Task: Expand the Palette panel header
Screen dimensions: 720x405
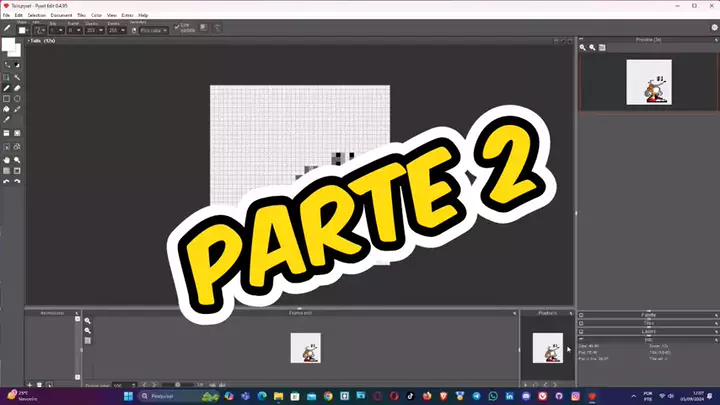Action: pyautogui.click(x=647, y=314)
